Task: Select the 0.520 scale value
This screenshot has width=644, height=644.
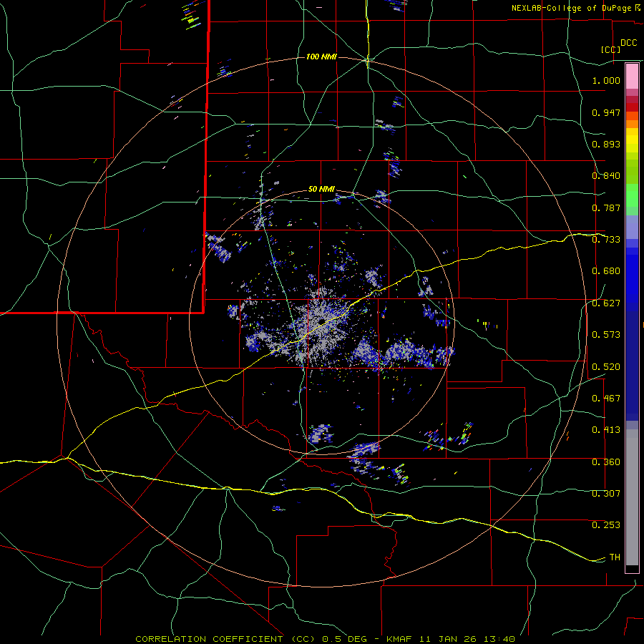Action: click(x=606, y=367)
